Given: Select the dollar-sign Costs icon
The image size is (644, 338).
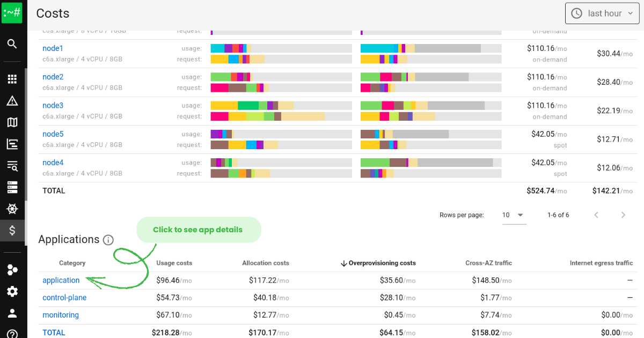Looking at the screenshot, I should coord(12,231).
